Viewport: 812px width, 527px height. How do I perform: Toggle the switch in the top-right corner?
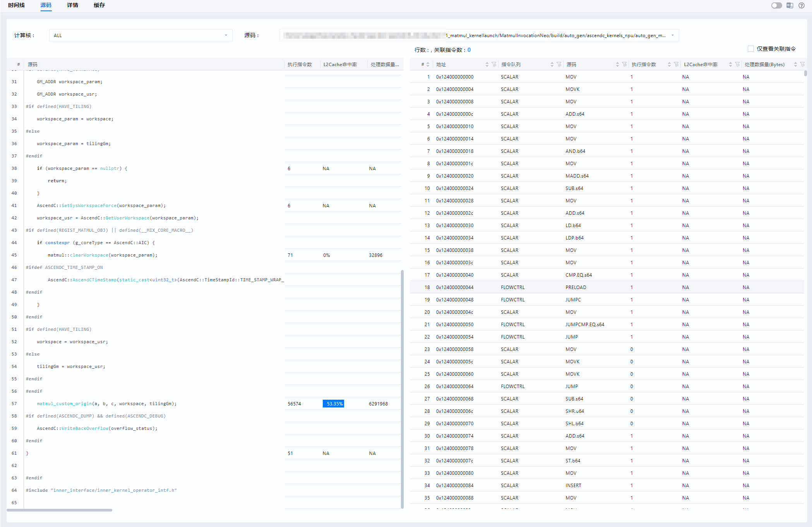point(776,5)
